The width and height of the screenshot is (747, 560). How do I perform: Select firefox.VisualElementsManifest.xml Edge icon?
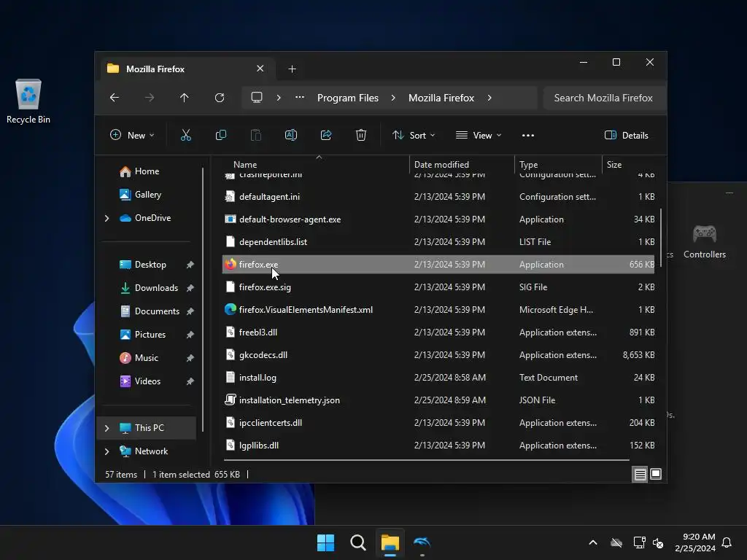click(x=230, y=309)
